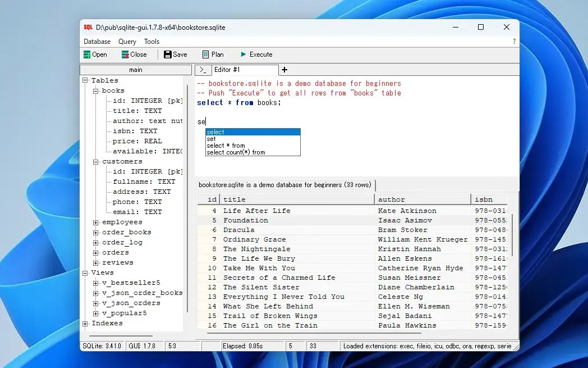Collapse the customers table node

pyautogui.click(x=94, y=161)
